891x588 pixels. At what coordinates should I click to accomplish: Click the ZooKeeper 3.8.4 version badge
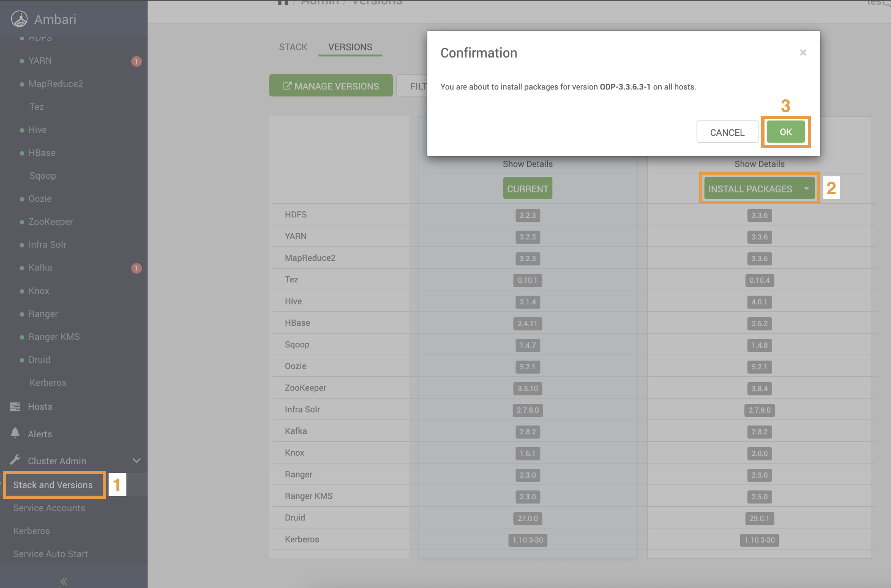759,388
